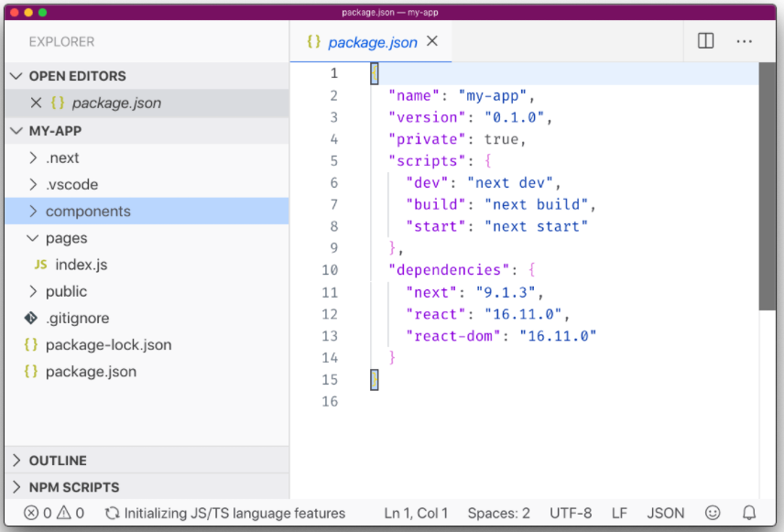Click JS file icon beside index.js
This screenshot has height=532, width=784.
tap(40, 265)
